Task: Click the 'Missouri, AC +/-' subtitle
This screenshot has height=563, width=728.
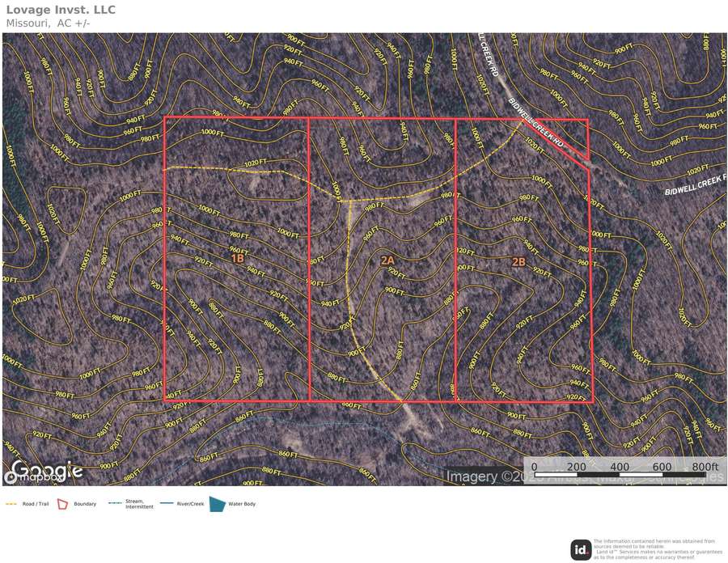Action: click(x=48, y=23)
